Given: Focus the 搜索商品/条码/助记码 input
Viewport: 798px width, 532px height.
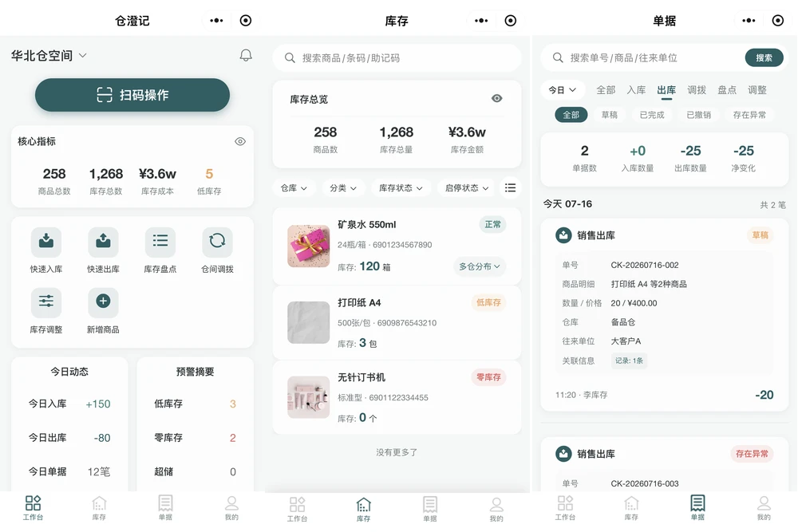Looking at the screenshot, I should (397, 58).
